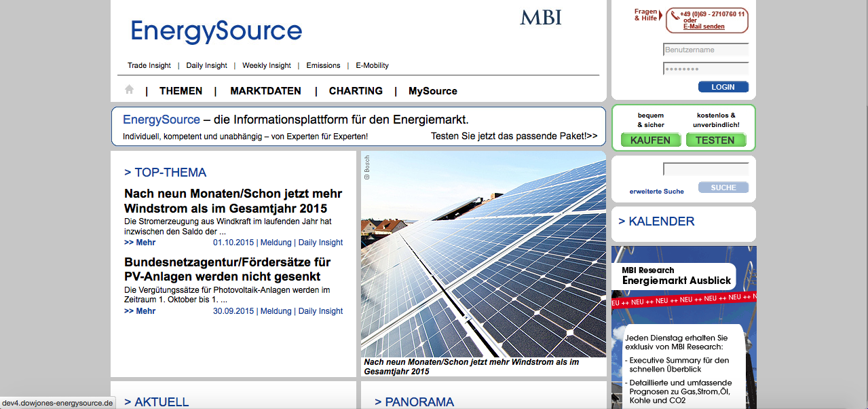Open the Emissions tab
868x409 pixels.
pos(323,65)
